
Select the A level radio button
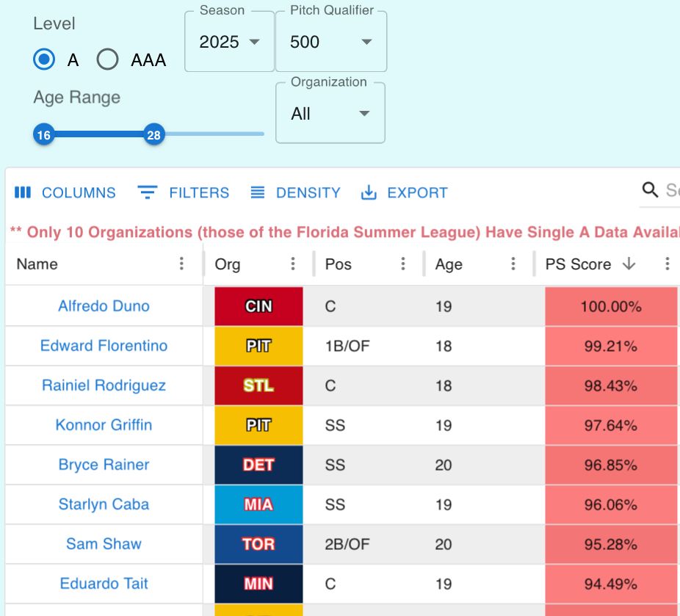44,59
